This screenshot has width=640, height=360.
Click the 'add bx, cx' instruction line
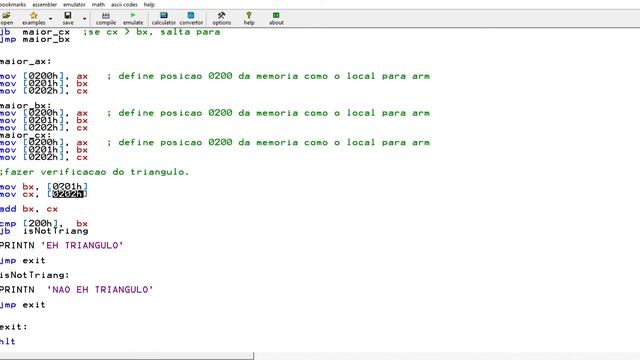29,209
